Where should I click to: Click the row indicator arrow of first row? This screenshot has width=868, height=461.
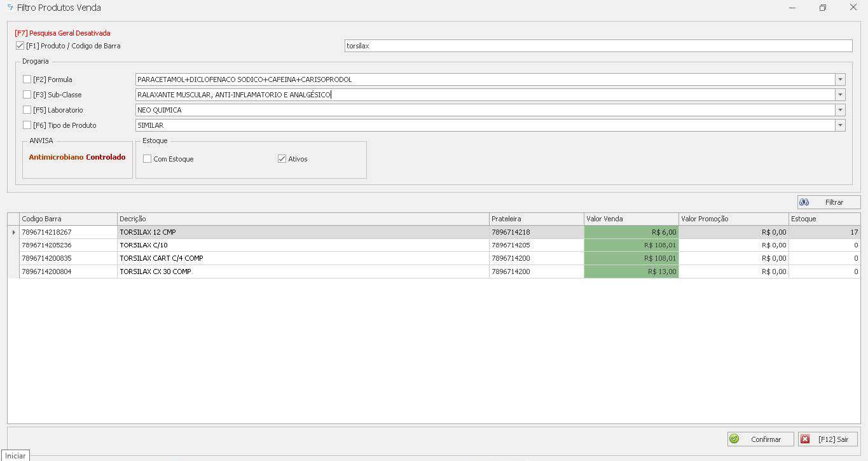(13, 232)
